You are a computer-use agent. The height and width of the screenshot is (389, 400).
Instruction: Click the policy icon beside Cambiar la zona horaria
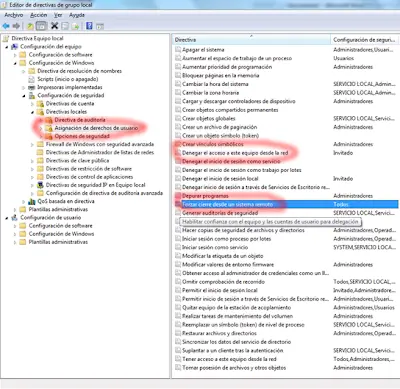(178, 93)
